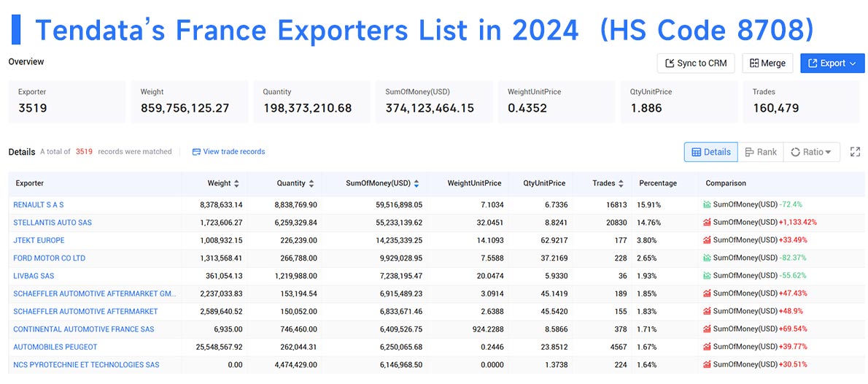
Task: Open the Ratio view dropdown
Action: click(812, 152)
